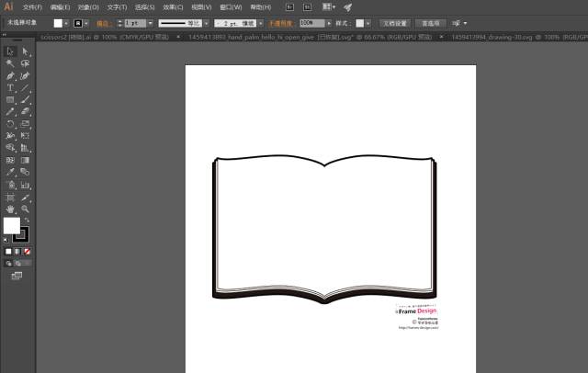Select the Selection (black arrow) tool

[x=10, y=51]
